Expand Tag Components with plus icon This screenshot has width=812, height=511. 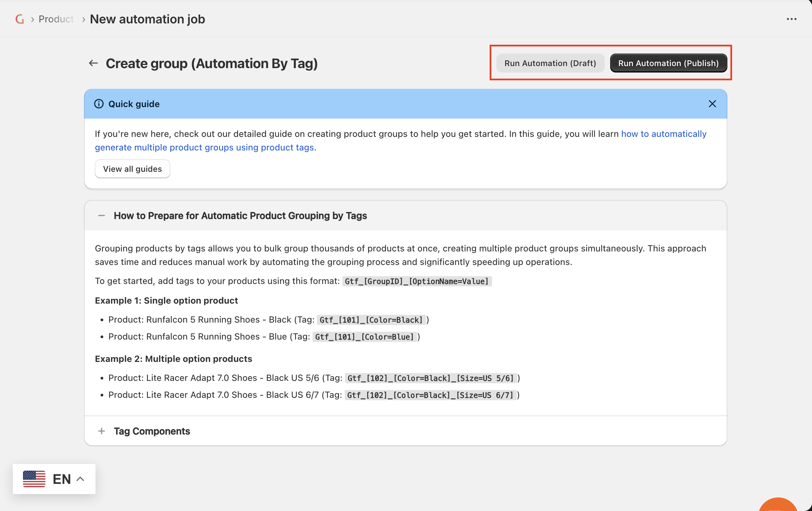pos(101,431)
